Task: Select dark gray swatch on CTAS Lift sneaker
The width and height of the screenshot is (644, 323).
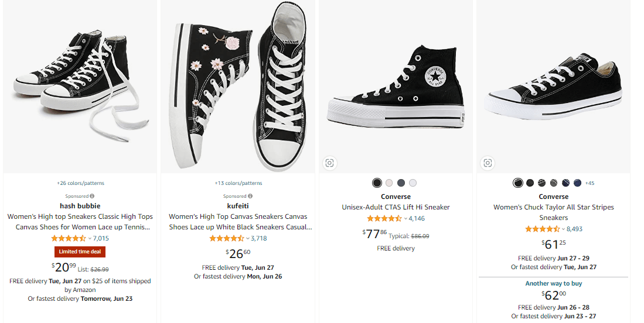Action: [x=401, y=183]
